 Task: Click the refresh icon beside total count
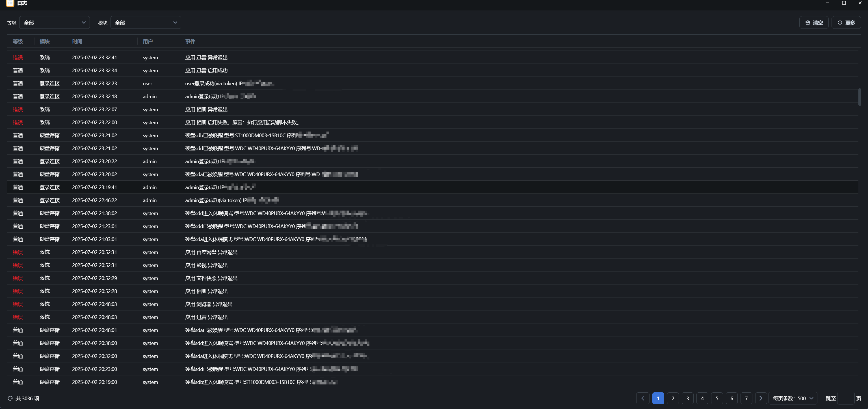click(10, 398)
